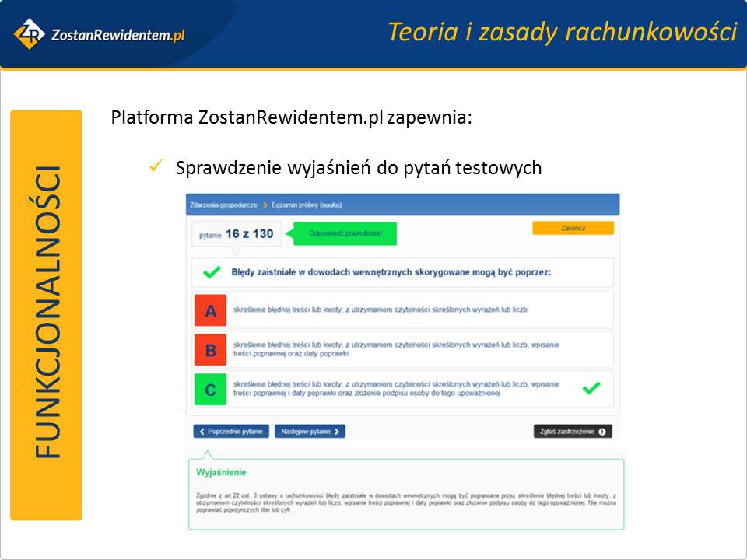Click the orange breadcrumb separator arrow
This screenshot has width=747, height=560.
265,205
